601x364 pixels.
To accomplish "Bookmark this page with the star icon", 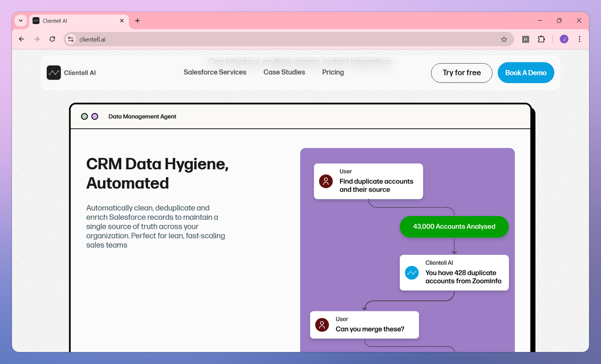I will click(x=504, y=39).
